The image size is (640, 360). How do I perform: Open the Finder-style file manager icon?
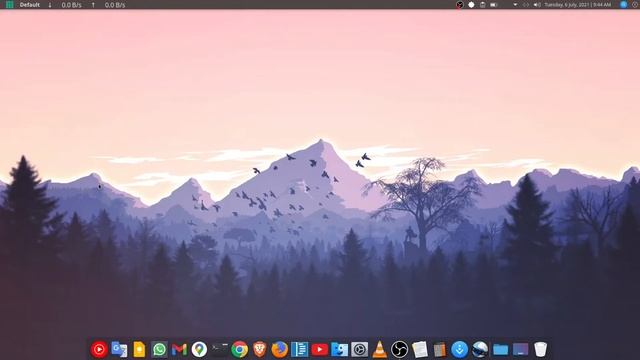pos(340,349)
